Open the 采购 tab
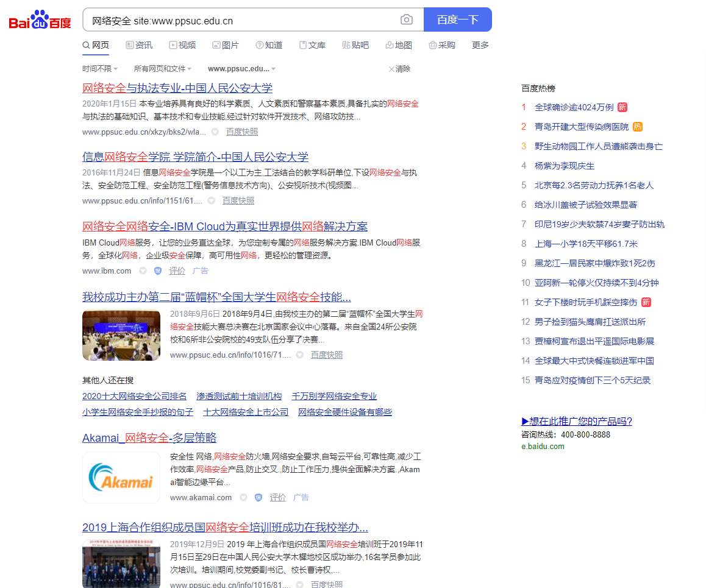This screenshot has height=588, width=706. (x=442, y=45)
